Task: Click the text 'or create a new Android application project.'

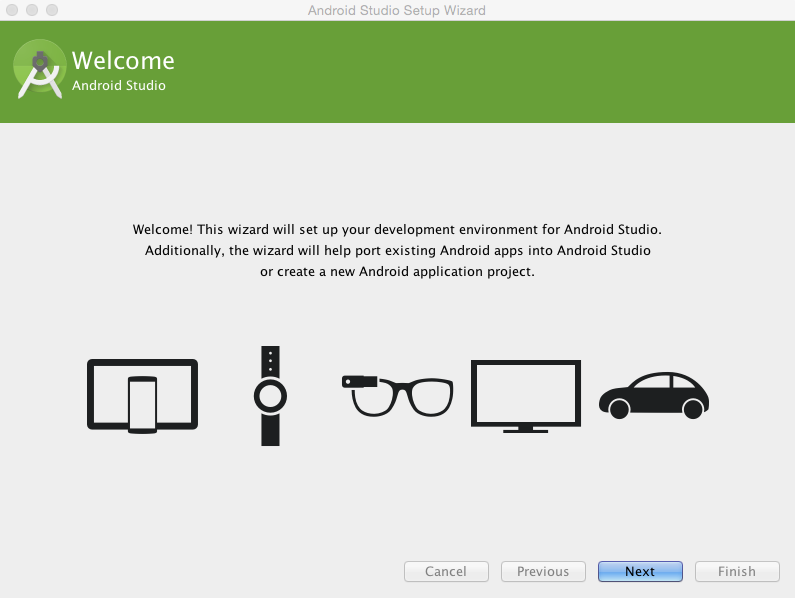Action: pos(397,272)
